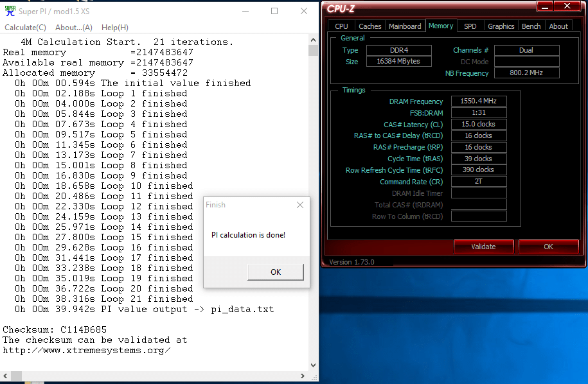Close the Super PI window
Viewport: 588px width, 384px height.
pyautogui.click(x=304, y=12)
